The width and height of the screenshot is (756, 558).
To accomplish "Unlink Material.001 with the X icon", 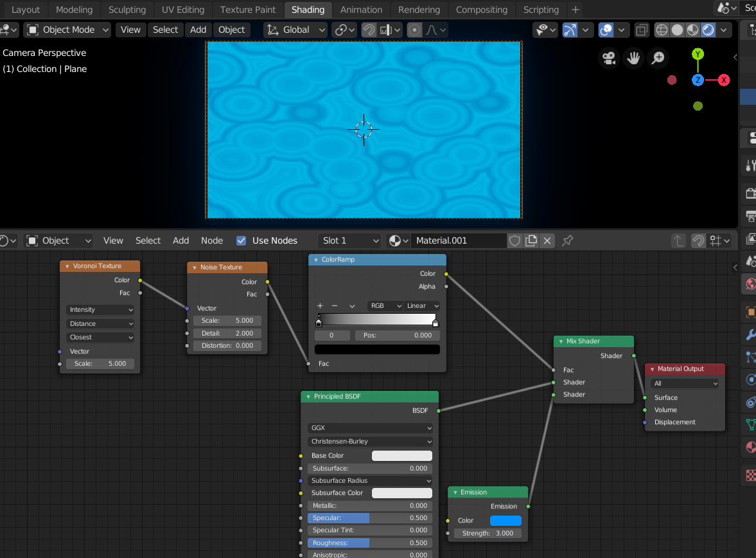I will [547, 240].
